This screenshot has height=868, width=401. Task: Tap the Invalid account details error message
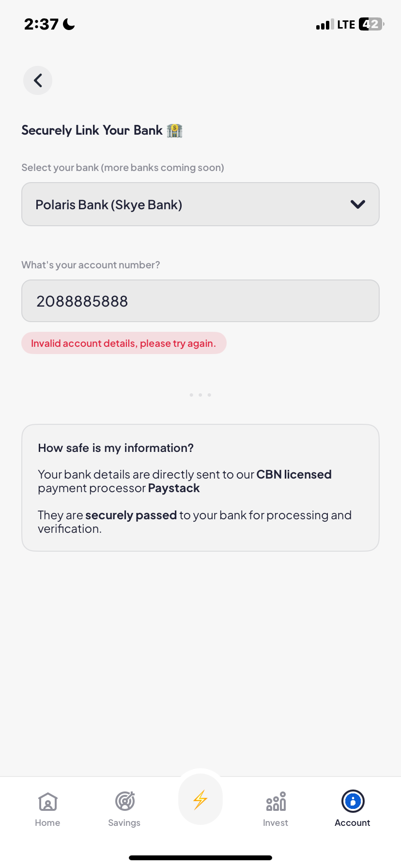(123, 343)
